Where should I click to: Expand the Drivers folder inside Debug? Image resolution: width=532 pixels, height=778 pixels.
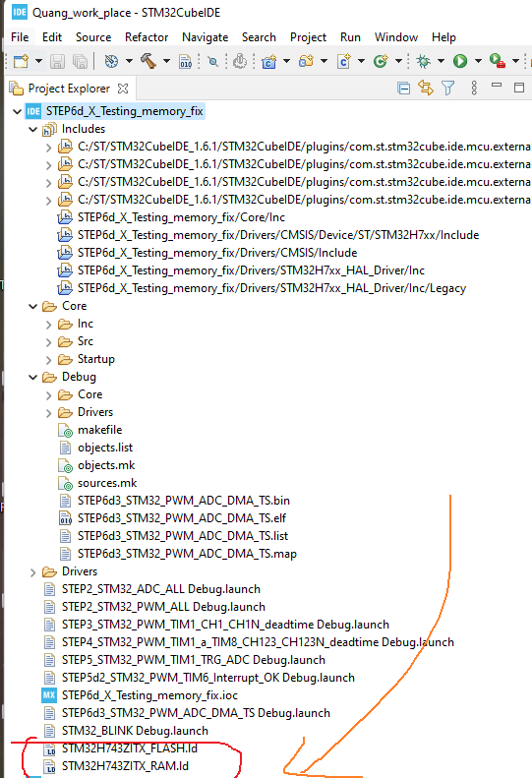pos(48,413)
